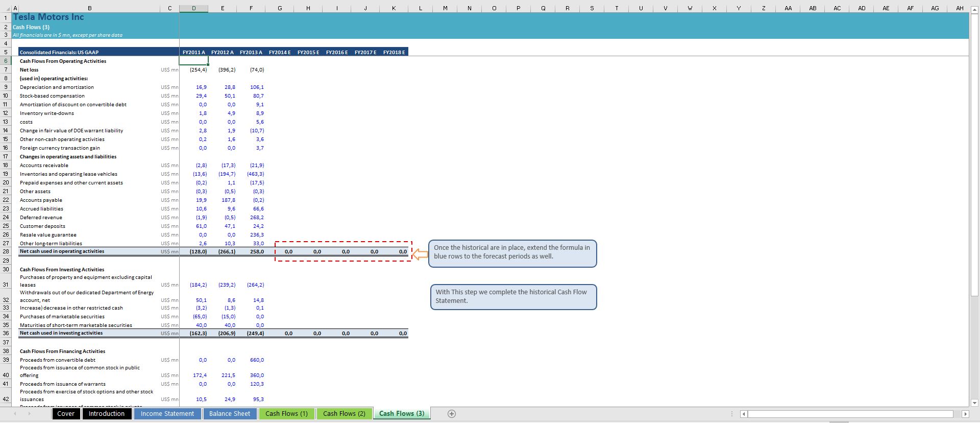
Task: Select column G header
Action: point(280,8)
